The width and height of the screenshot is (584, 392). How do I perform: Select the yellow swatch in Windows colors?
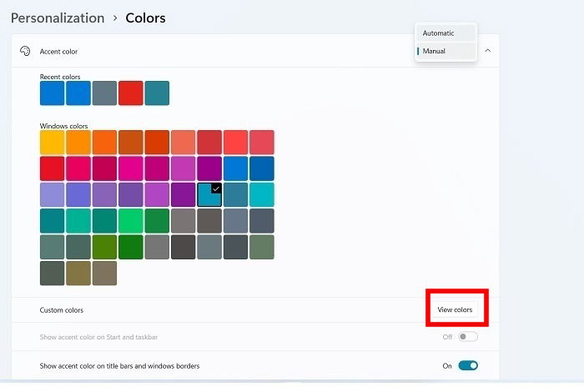(x=52, y=143)
